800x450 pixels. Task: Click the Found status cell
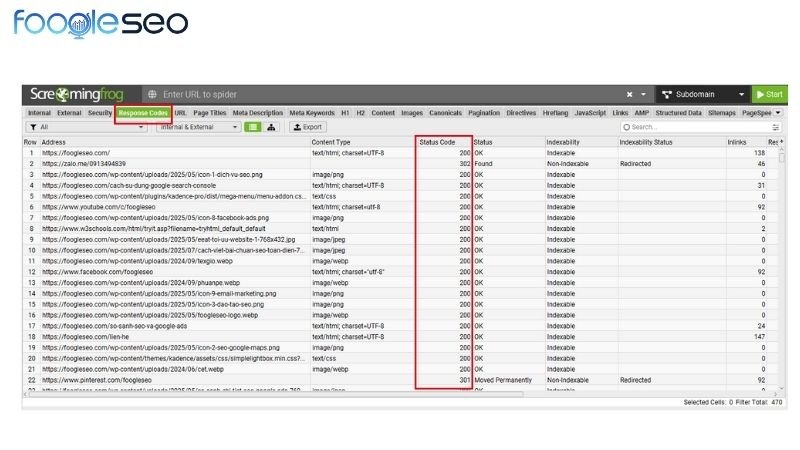[x=484, y=164]
